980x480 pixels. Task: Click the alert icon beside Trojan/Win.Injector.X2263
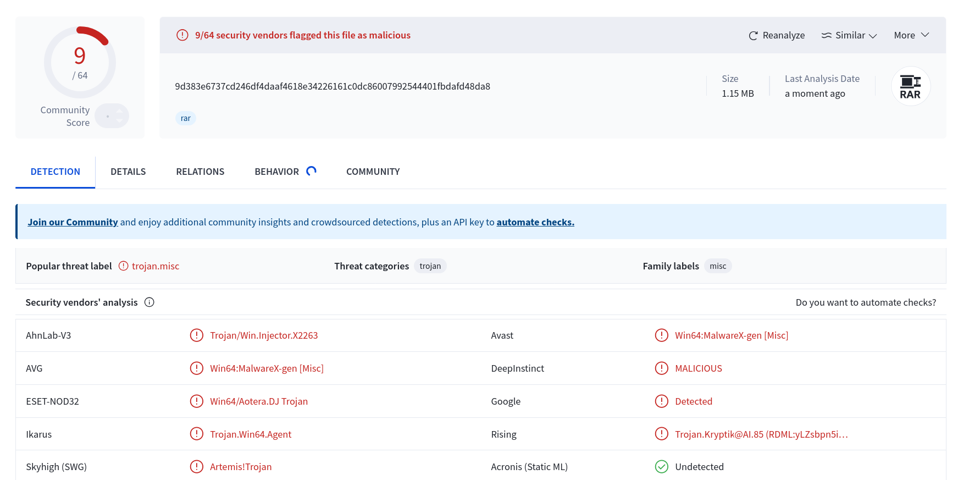196,335
